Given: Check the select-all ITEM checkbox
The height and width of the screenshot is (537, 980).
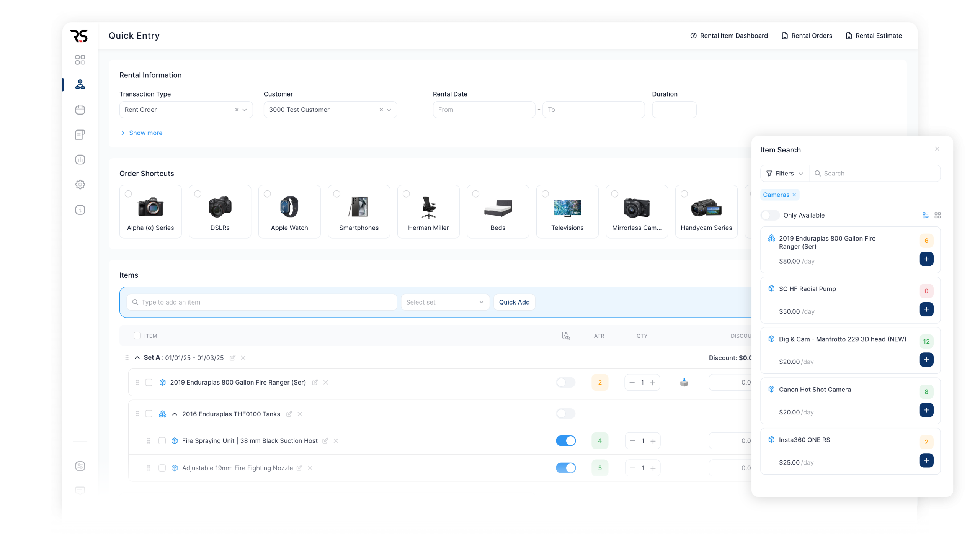Looking at the screenshot, I should [137, 336].
